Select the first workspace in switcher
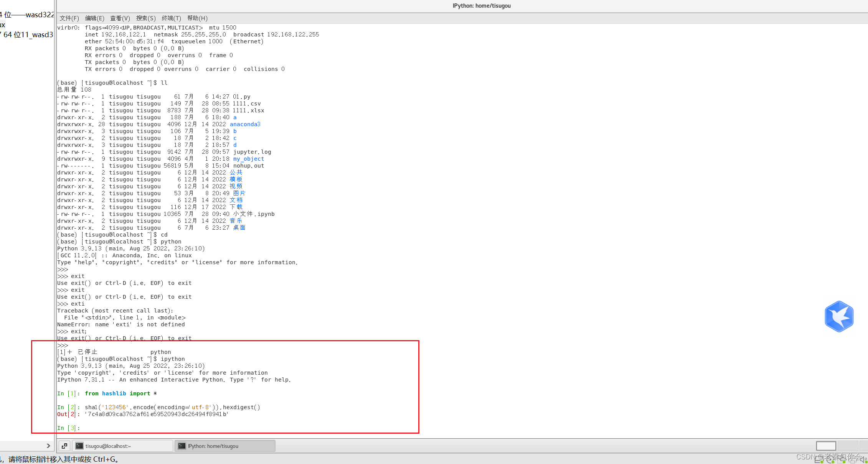Screen dimensions: 868x464 826,446
